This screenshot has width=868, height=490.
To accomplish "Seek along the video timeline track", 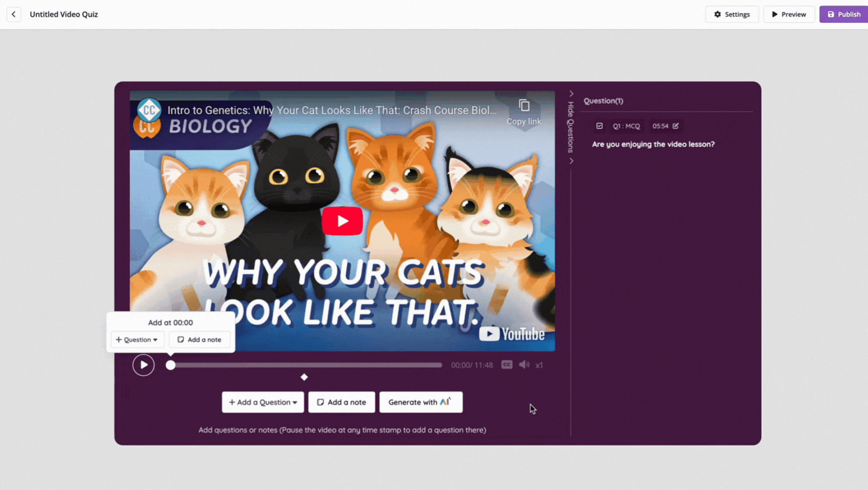I will click(x=306, y=365).
